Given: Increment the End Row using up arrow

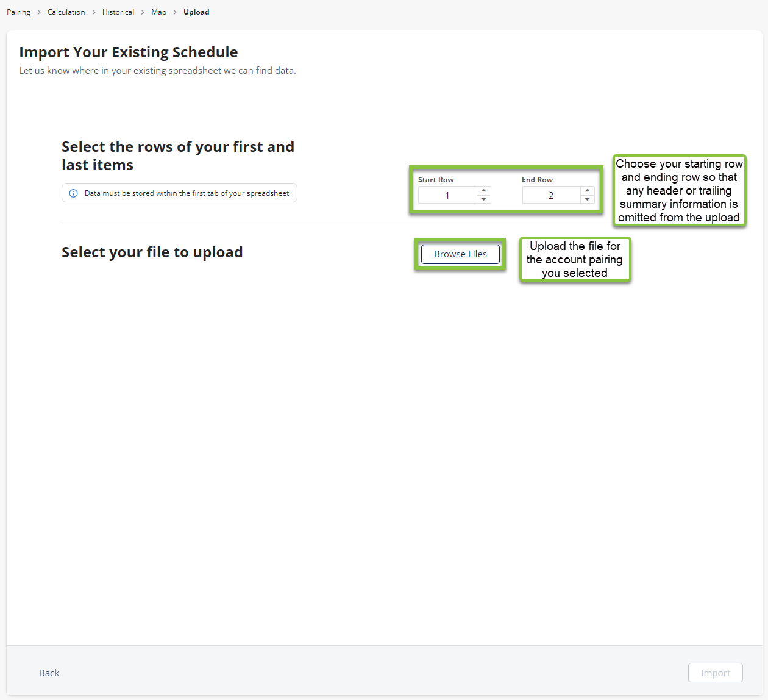Looking at the screenshot, I should tap(588, 191).
